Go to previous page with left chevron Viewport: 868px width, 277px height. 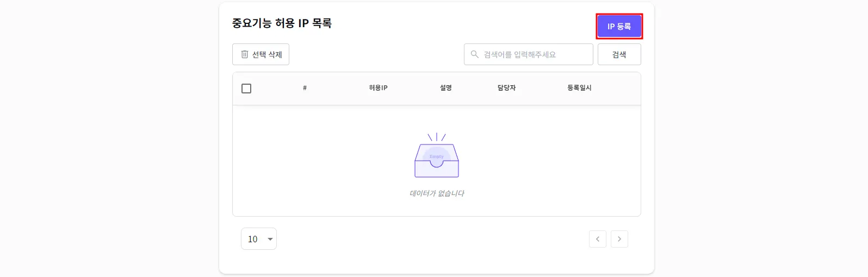[598, 239]
